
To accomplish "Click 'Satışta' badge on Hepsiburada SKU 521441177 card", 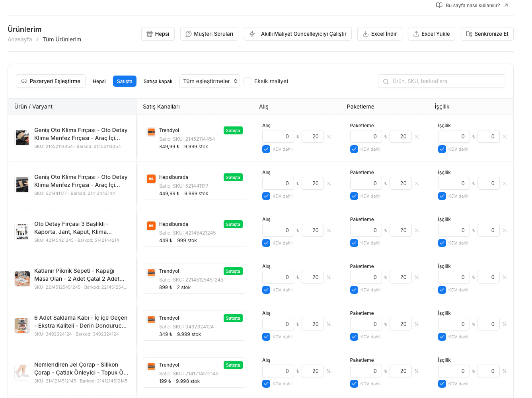I will (233, 177).
